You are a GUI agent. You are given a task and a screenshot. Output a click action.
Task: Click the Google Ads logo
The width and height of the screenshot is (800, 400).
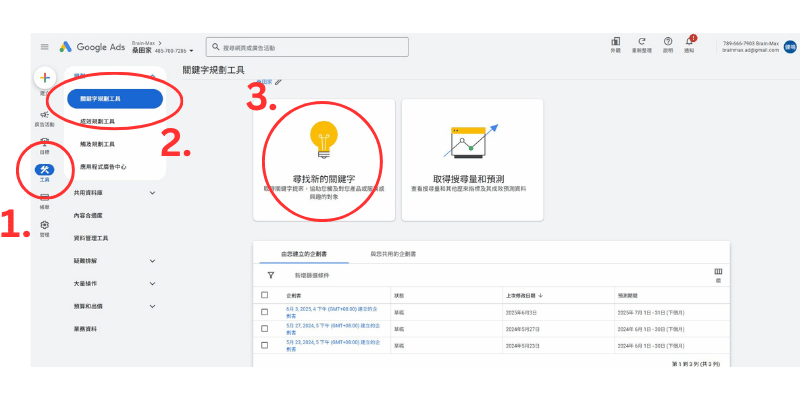(x=92, y=47)
